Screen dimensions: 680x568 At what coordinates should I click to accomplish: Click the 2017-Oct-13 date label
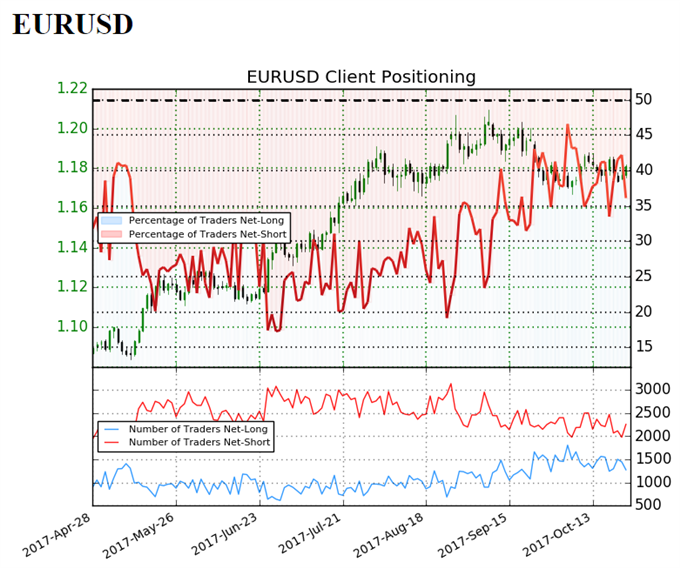click(x=557, y=535)
